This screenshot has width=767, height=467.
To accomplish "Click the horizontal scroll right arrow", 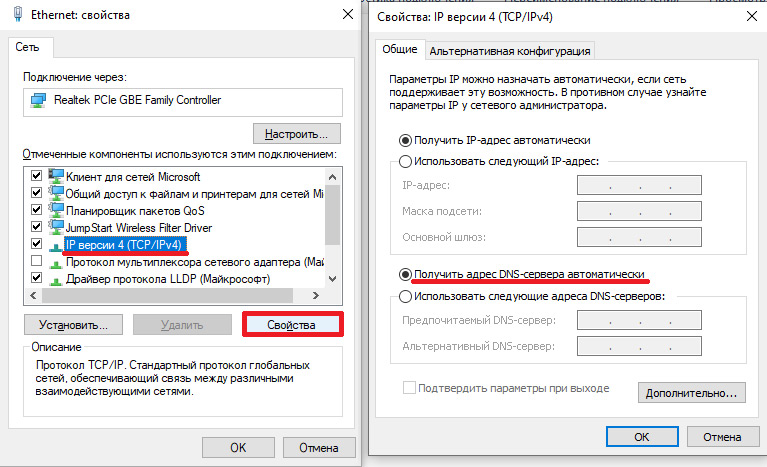I will [316, 295].
